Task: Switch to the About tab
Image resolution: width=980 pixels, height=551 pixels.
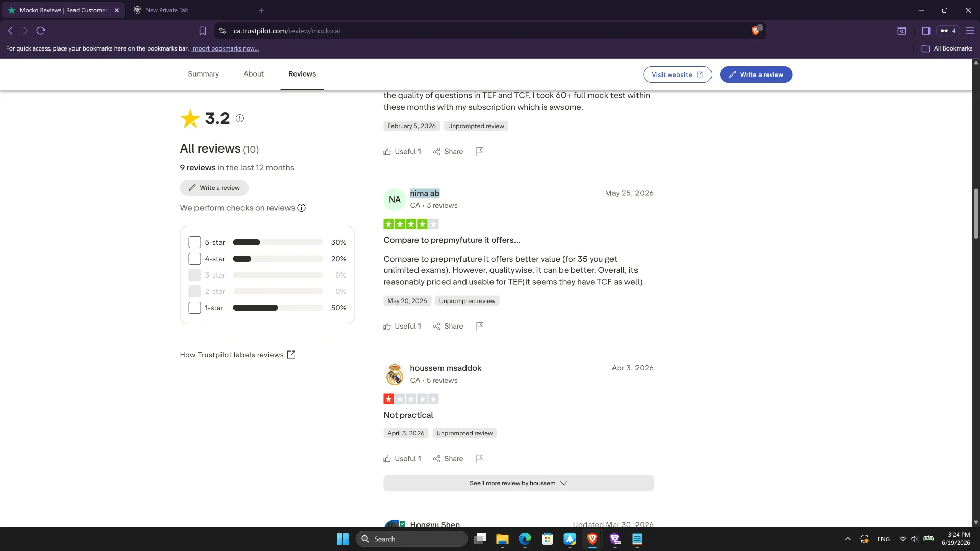Action: click(x=254, y=74)
